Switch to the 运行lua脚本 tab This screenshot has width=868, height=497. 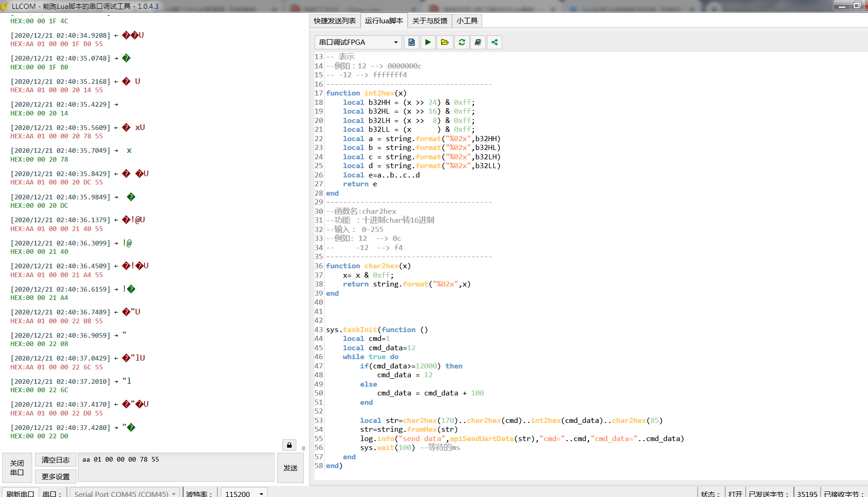pos(384,20)
